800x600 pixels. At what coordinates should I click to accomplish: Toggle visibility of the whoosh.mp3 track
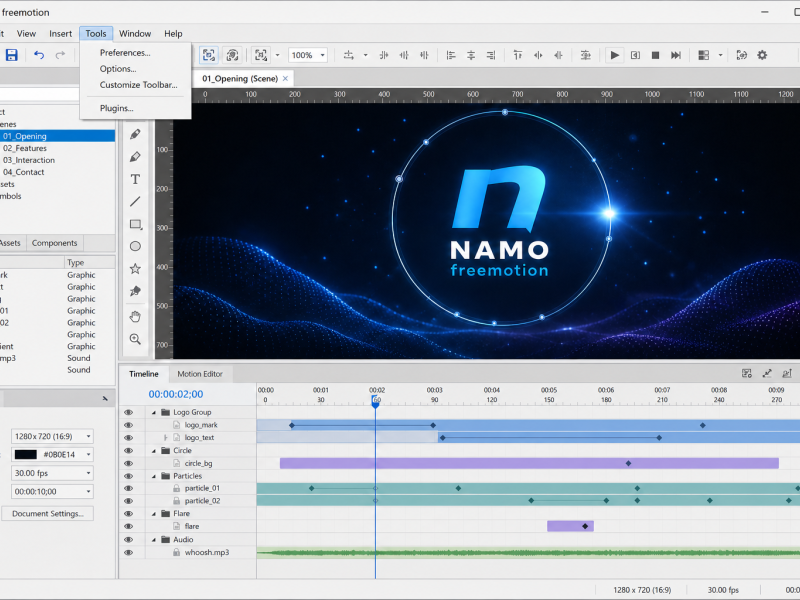pos(129,553)
